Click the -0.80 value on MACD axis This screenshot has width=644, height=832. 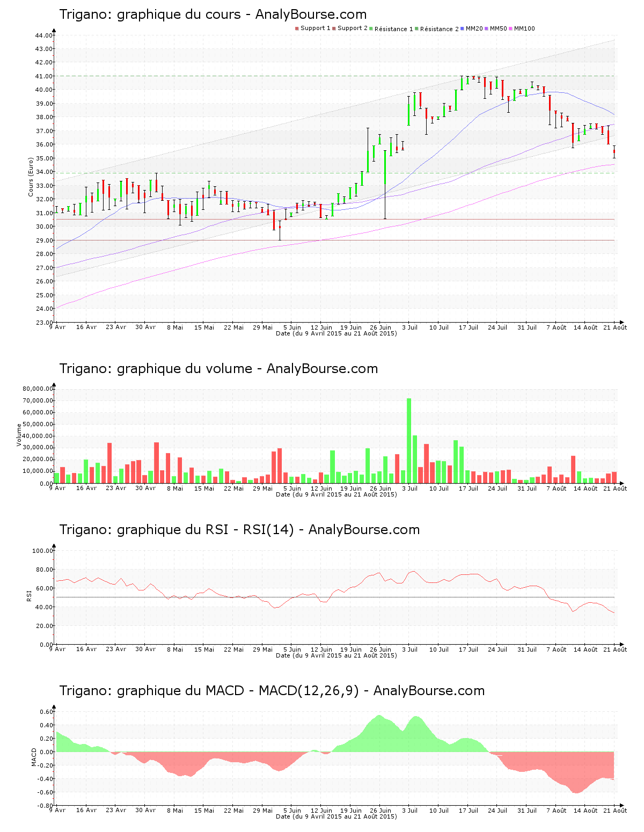pyautogui.click(x=45, y=806)
